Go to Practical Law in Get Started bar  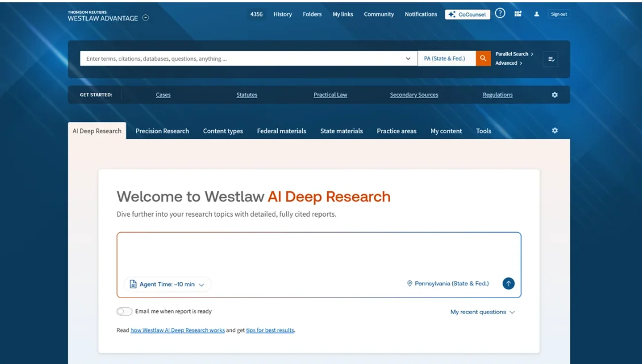(330, 95)
